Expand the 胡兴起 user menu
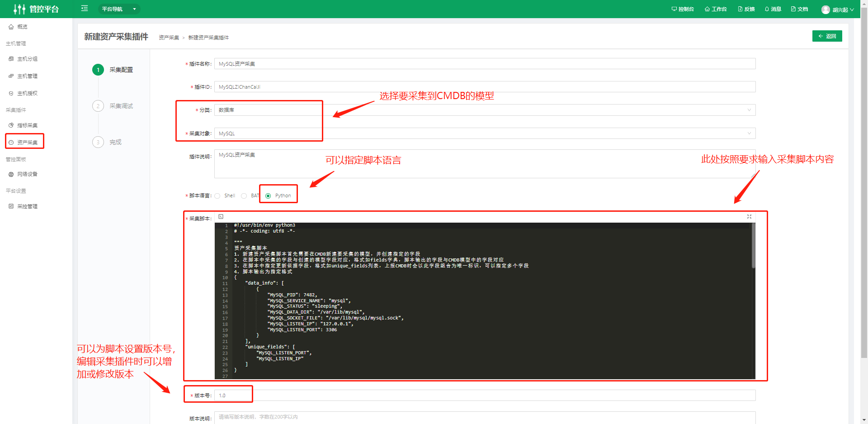Image resolution: width=868 pixels, height=424 pixels. pos(843,10)
